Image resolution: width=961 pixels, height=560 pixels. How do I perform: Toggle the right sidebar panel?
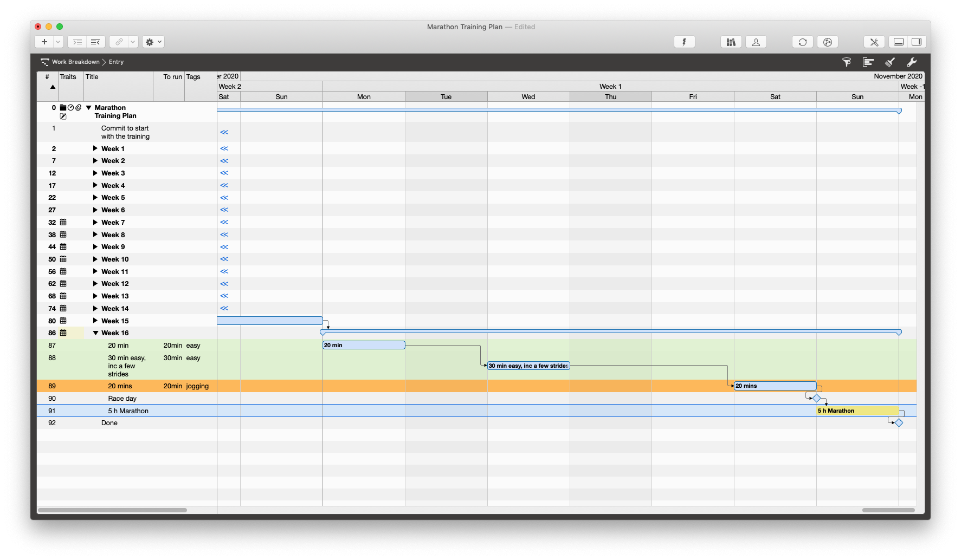click(917, 42)
